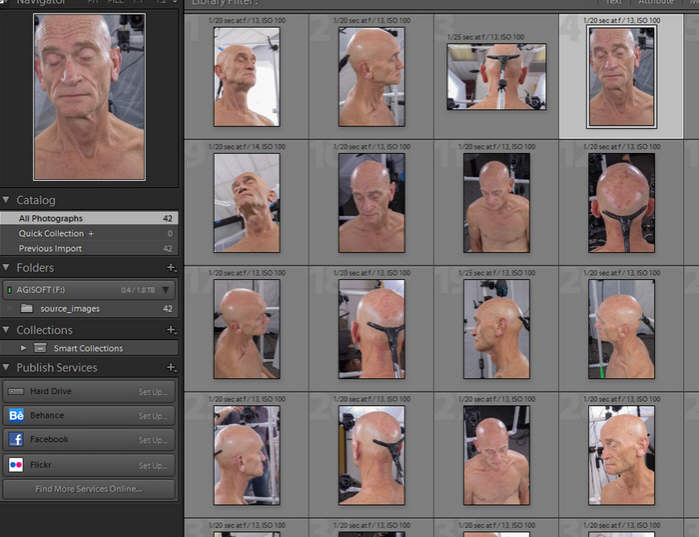Screen dimensions: 699x537
Task: Open the source_images folder
Action: click(x=89, y=308)
